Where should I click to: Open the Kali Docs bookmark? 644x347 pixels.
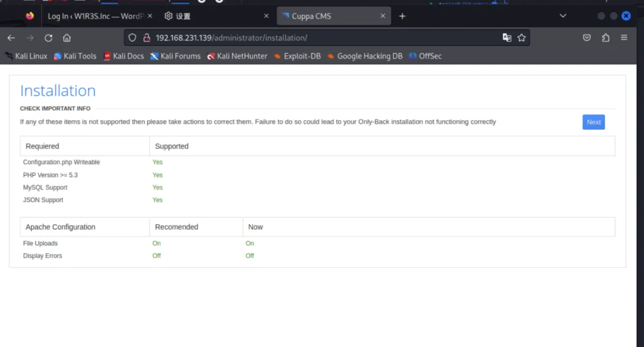124,56
